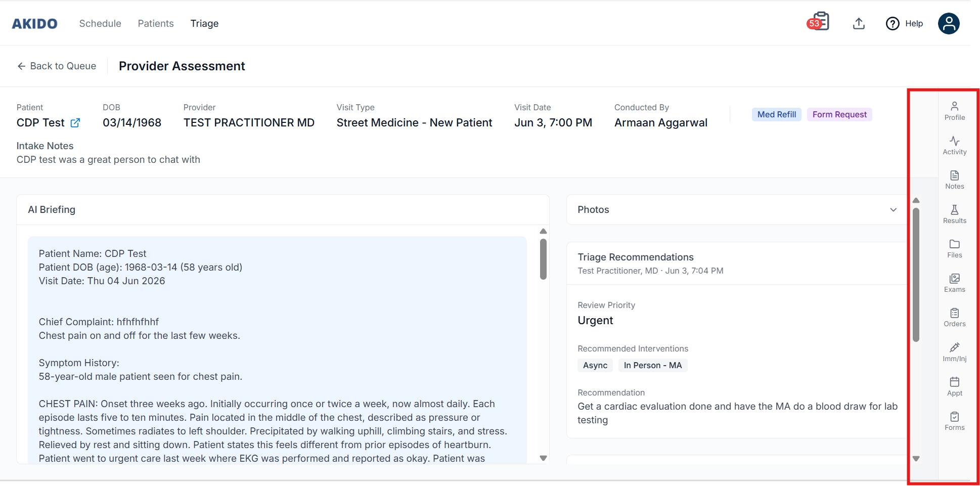Open the Imm/Inj syringe icon

coord(954,352)
